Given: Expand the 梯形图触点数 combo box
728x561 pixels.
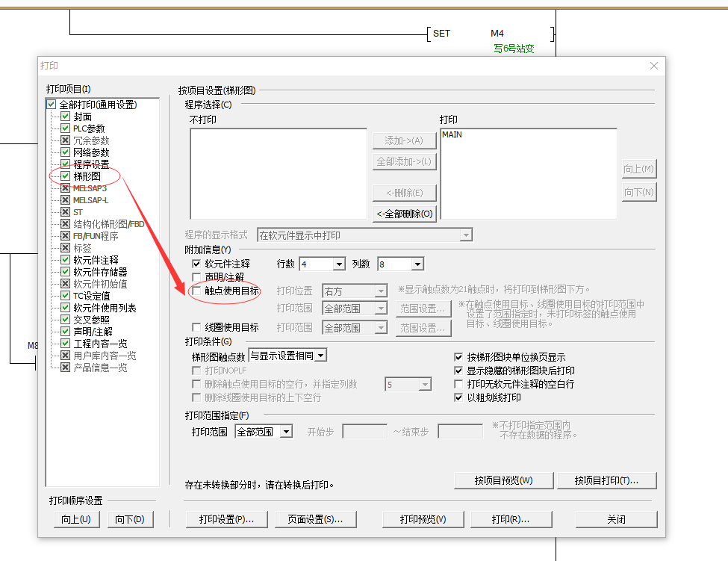Looking at the screenshot, I should 320,356.
